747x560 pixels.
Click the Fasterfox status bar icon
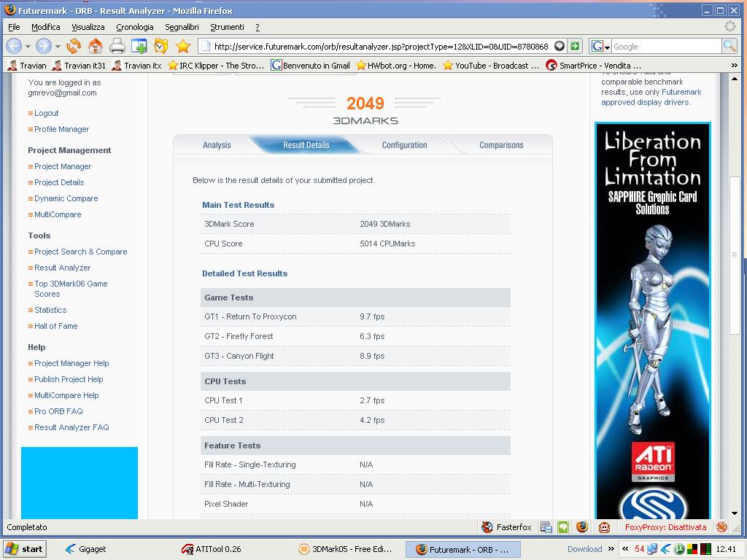point(487,526)
